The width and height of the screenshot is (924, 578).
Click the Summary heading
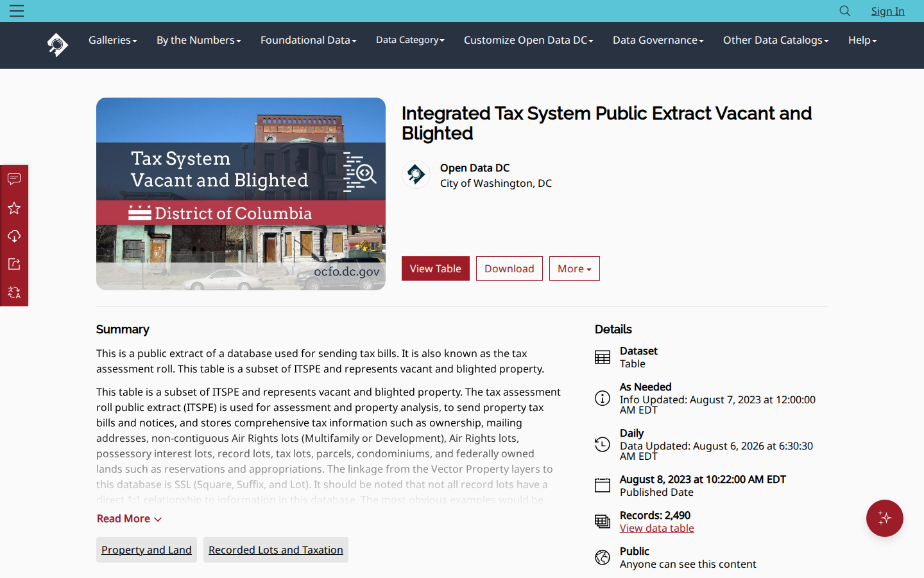[x=123, y=329]
